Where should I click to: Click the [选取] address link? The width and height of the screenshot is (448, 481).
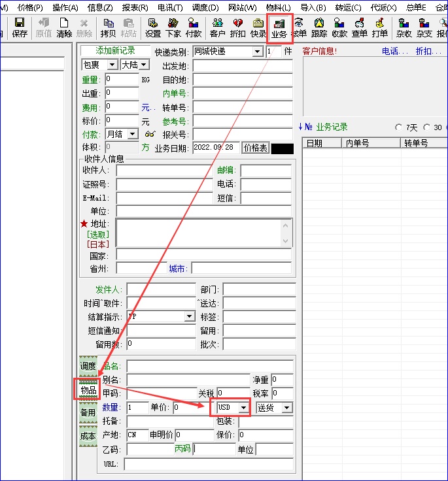[98, 235]
